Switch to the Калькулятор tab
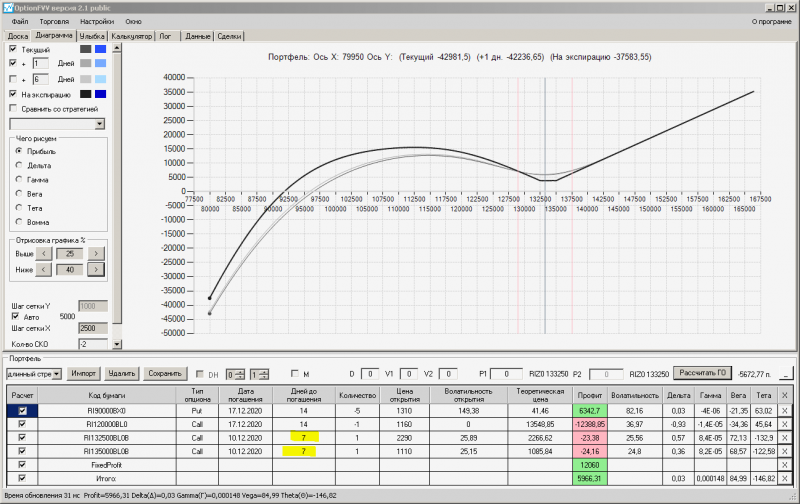800x504 pixels. coord(132,36)
